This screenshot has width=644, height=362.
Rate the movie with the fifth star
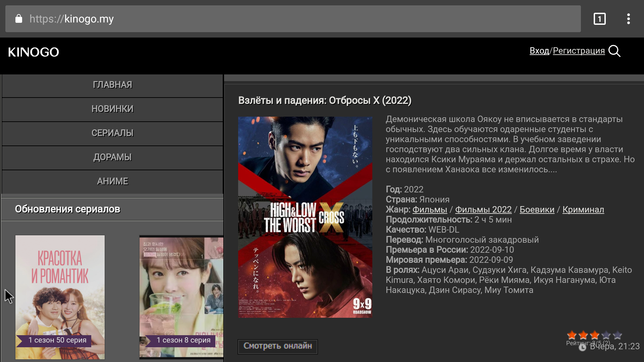tap(618, 335)
